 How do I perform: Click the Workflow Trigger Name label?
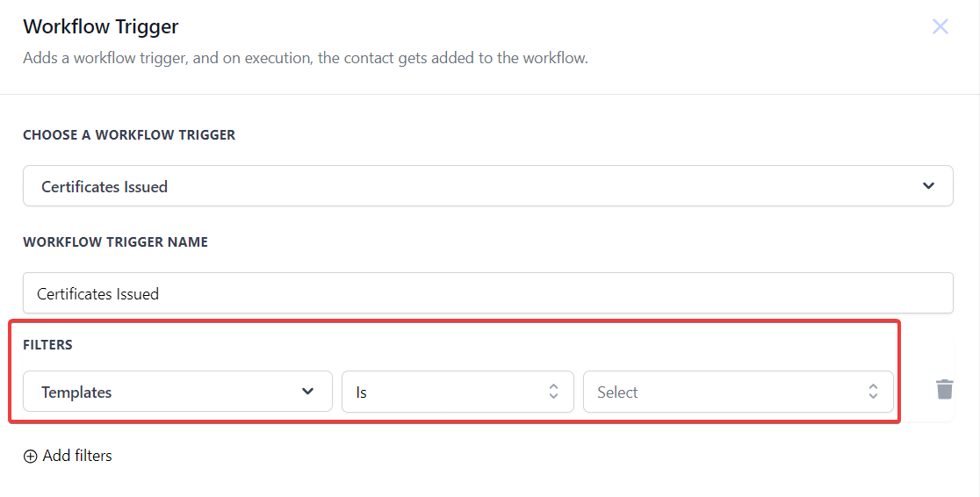point(115,241)
